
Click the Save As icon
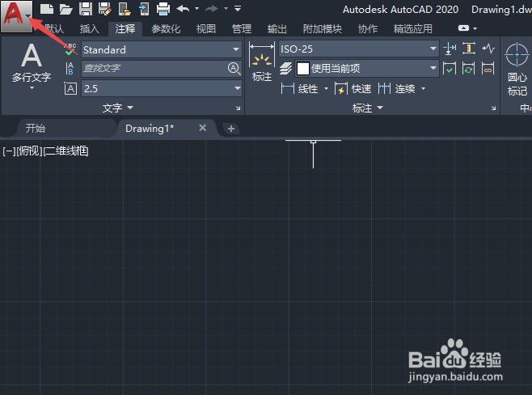click(x=105, y=9)
